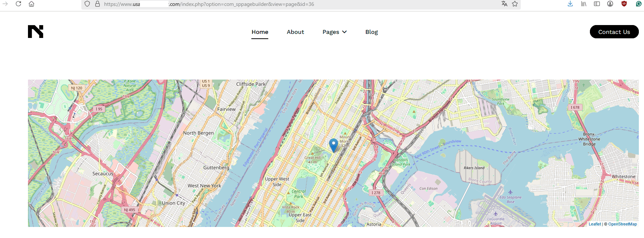Open the library bookshelf icon
The height and width of the screenshot is (238, 644).
click(584, 4)
